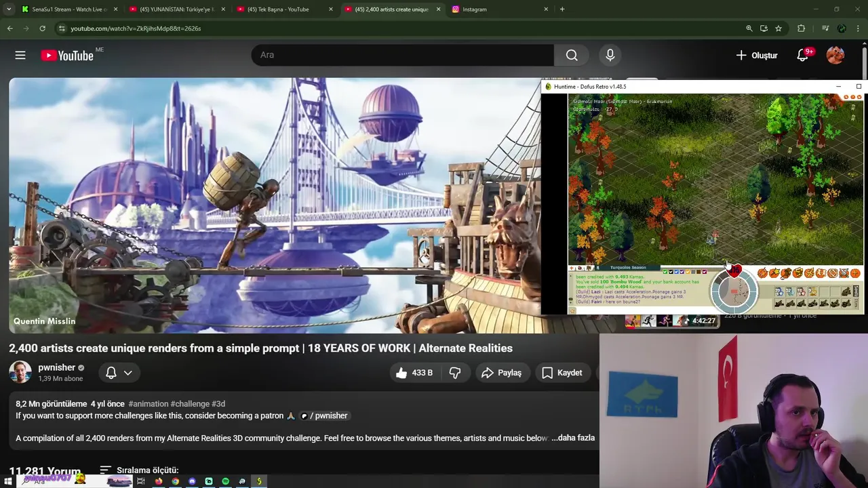Click first orange menu icon in Dofus bar

[x=762, y=273]
